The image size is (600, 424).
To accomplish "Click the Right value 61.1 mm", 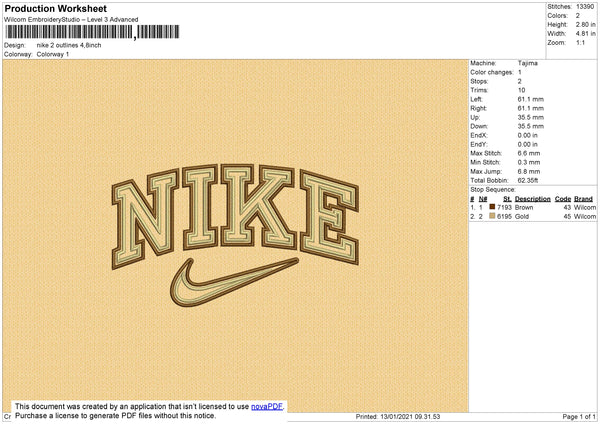I will (531, 108).
